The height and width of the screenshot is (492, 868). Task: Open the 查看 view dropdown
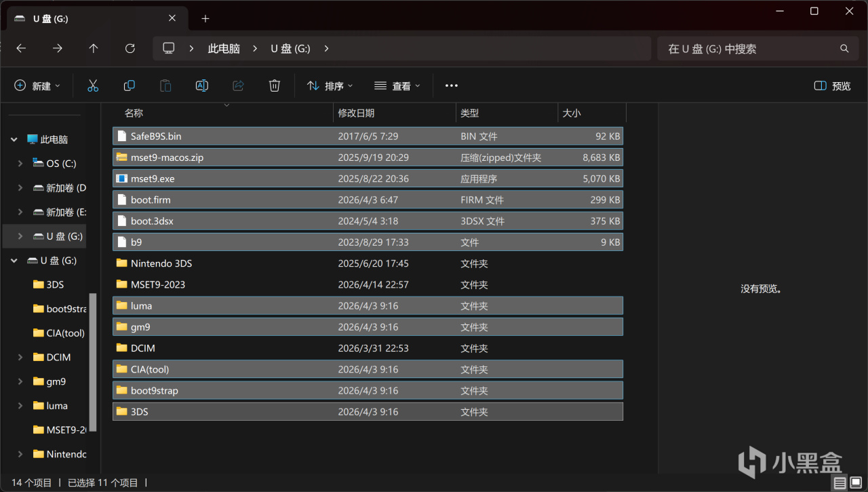397,86
